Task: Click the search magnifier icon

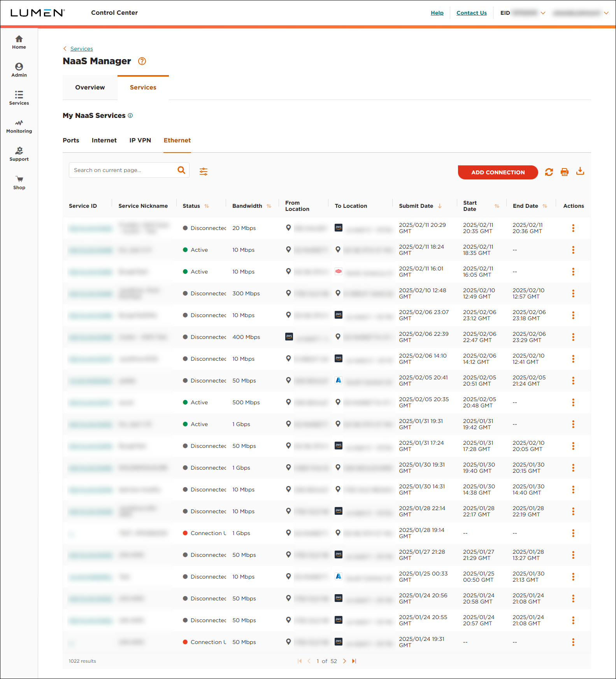Action: 181,170
